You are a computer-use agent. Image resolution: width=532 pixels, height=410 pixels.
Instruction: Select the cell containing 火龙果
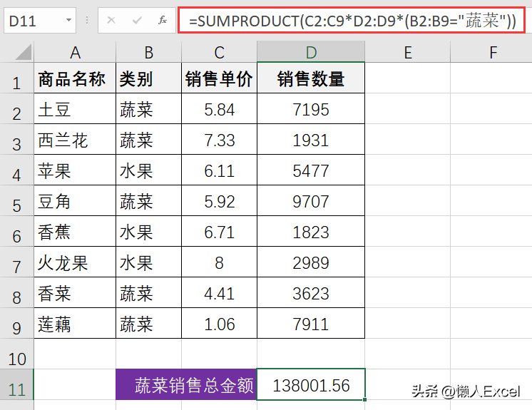coord(75,262)
